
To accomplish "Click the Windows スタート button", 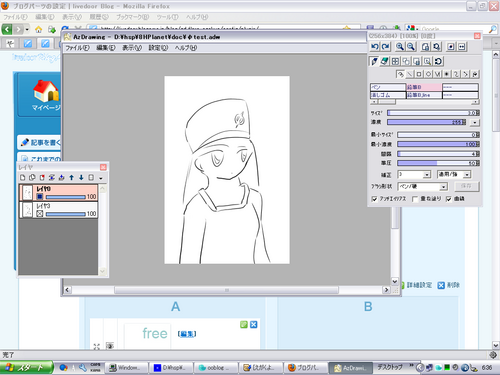I will pos(27,367).
